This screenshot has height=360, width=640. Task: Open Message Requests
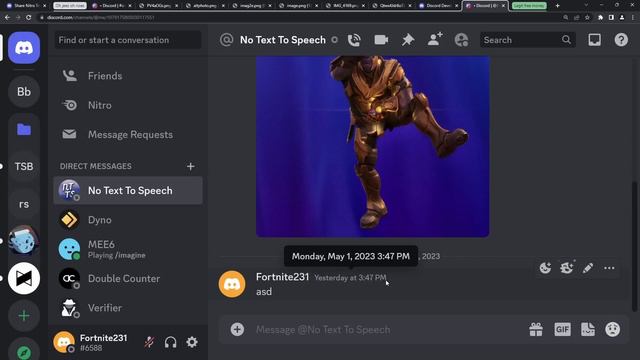pyautogui.click(x=128, y=135)
